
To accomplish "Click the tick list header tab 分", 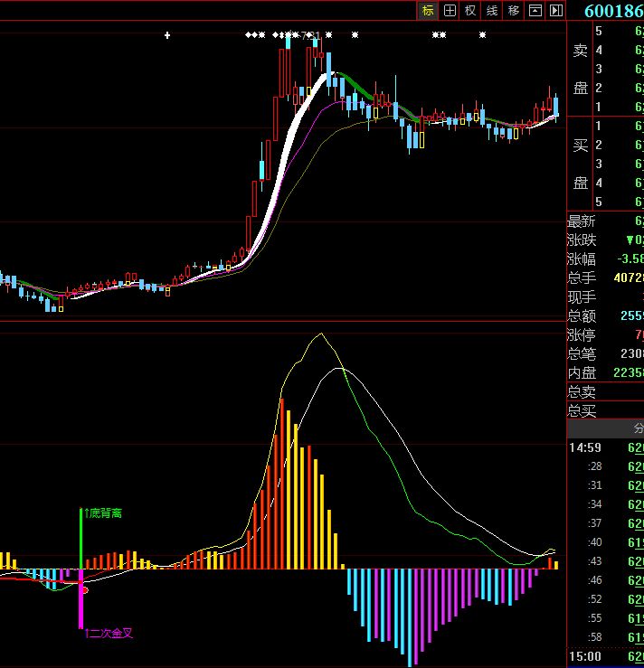I will [x=639, y=428].
